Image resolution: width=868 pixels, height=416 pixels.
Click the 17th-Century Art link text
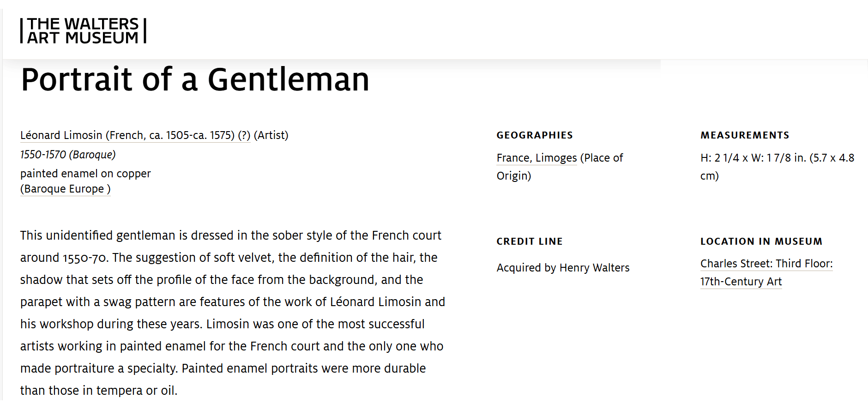(x=741, y=282)
